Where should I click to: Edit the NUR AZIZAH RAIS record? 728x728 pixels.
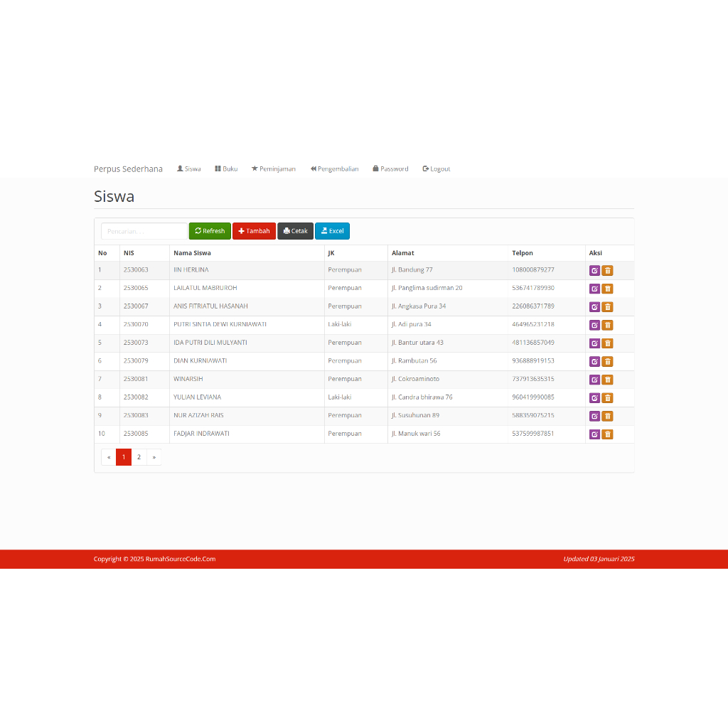pyautogui.click(x=594, y=416)
